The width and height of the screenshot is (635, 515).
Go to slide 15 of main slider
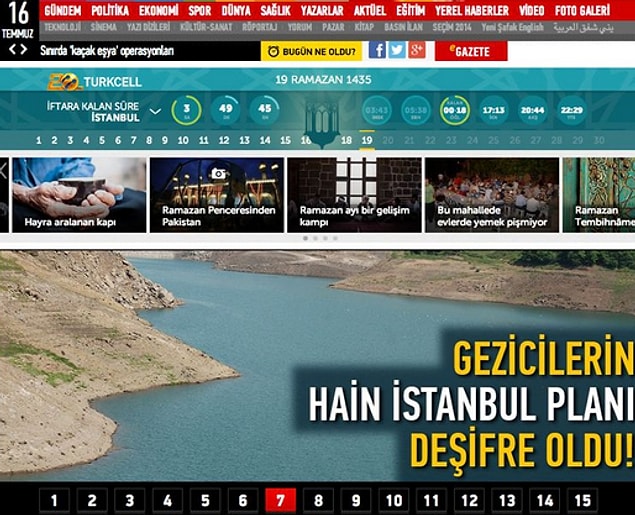coord(583,501)
